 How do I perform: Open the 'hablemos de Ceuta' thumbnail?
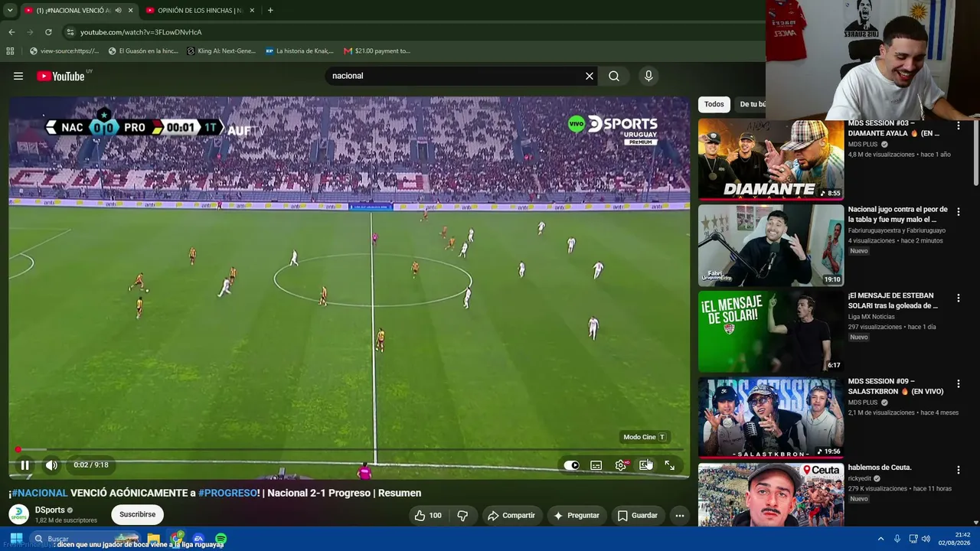[771, 494]
